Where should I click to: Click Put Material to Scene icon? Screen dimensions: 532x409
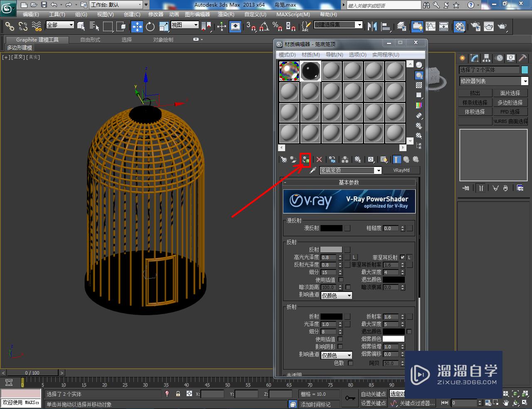coord(293,159)
